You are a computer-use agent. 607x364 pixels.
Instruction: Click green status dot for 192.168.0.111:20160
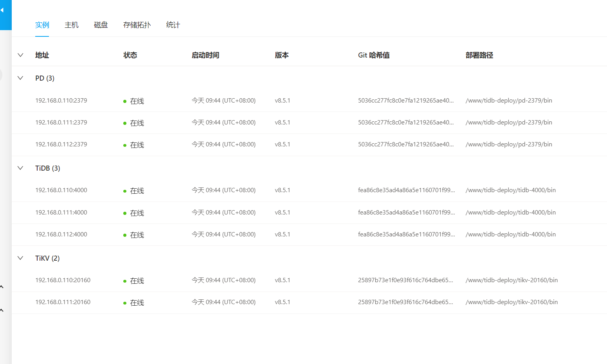click(125, 303)
